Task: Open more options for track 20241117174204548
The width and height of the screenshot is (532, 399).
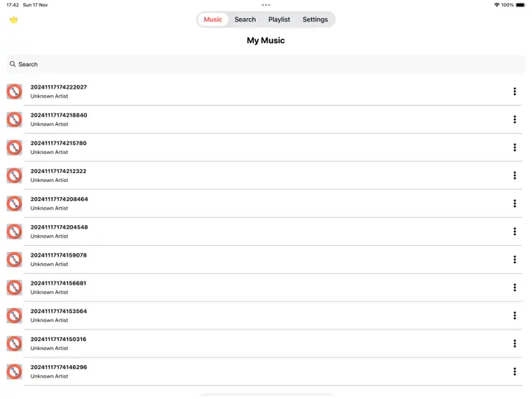Action: coord(515,231)
